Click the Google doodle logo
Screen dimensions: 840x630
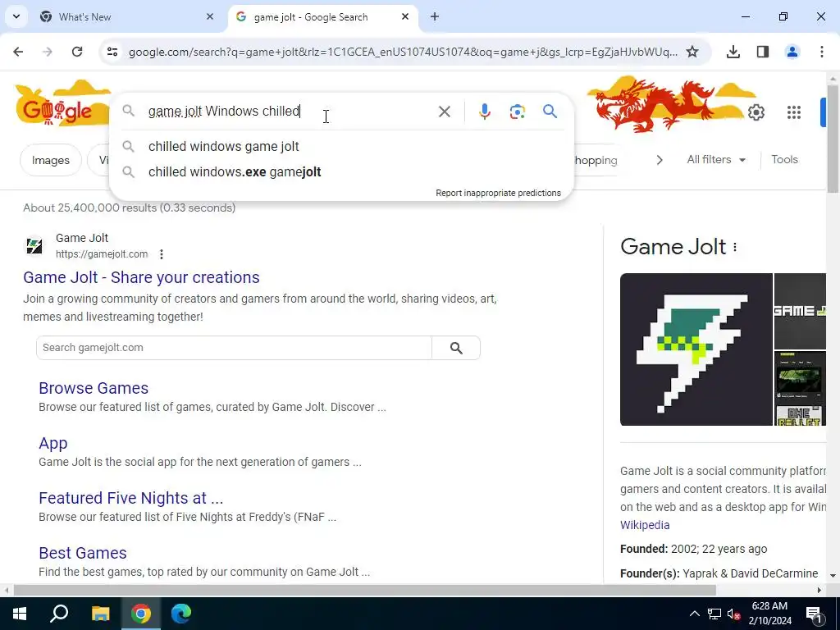62,106
